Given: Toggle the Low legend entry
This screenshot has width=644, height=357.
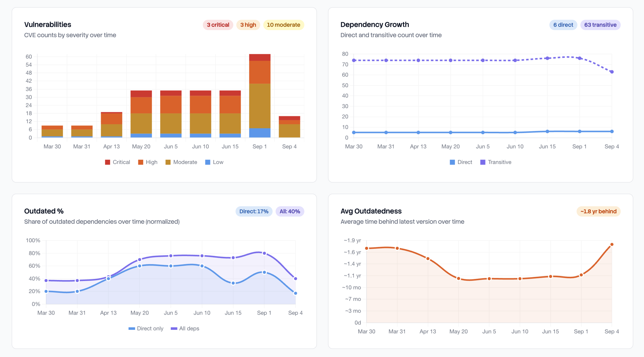Looking at the screenshot, I should pos(214,162).
